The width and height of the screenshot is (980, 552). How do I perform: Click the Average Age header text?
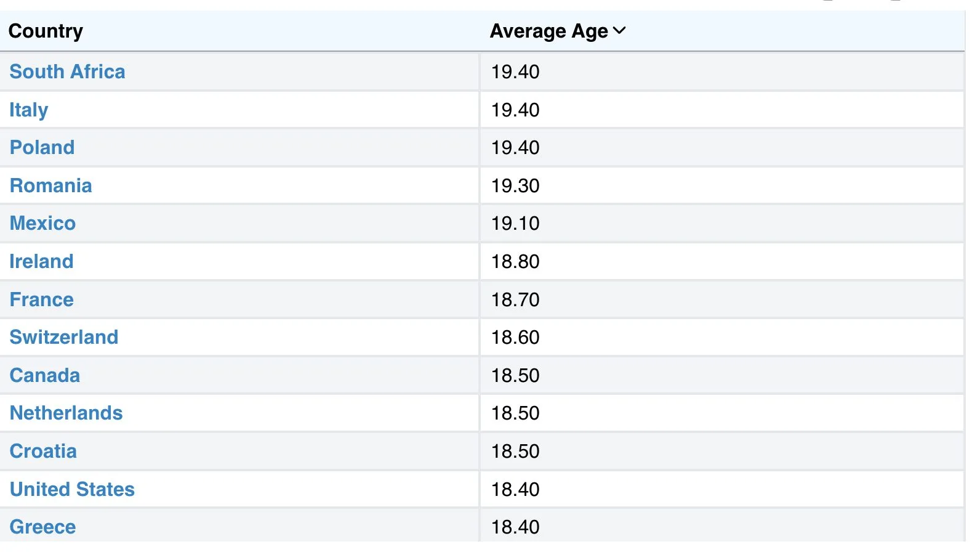[548, 31]
